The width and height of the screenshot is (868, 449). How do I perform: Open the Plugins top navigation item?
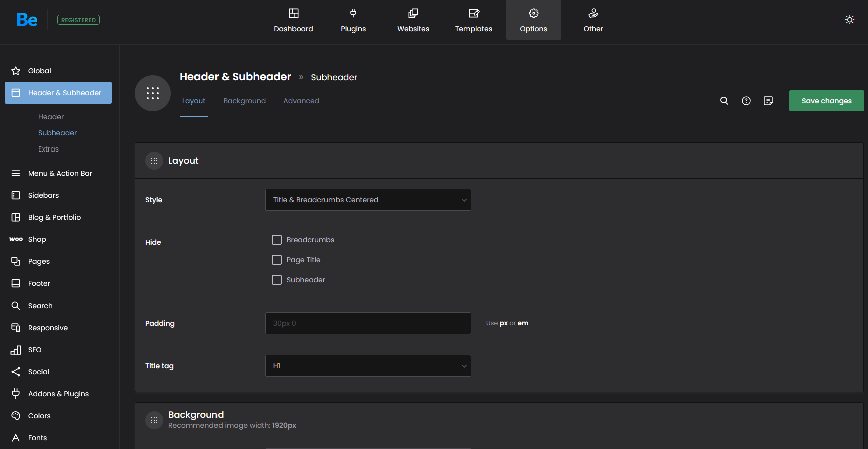point(353,20)
